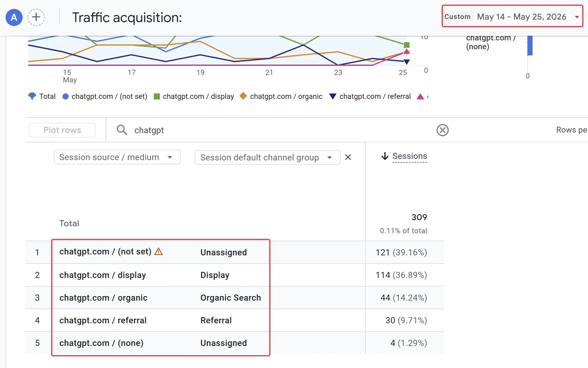
Task: Click the 121 (39.16%) sessions value
Action: pos(401,252)
